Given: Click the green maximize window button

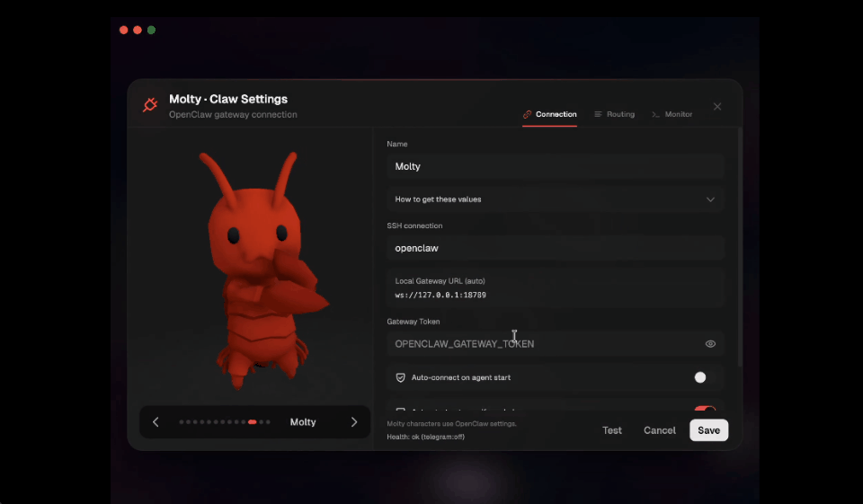Looking at the screenshot, I should [151, 31].
